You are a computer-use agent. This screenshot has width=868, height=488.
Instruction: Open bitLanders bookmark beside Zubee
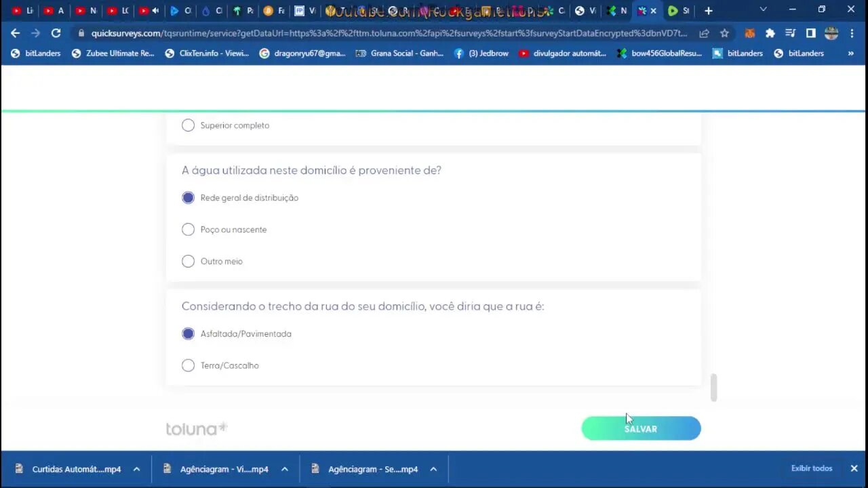point(36,53)
